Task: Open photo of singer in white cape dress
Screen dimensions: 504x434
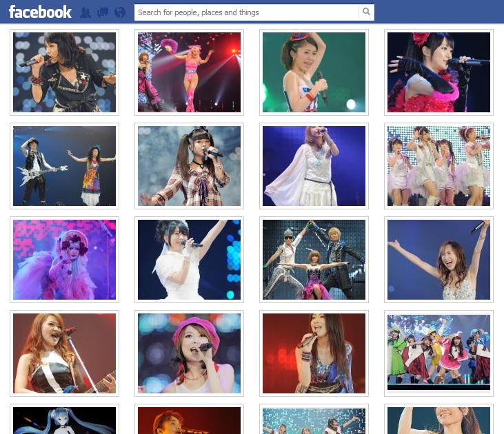Action: (314, 166)
